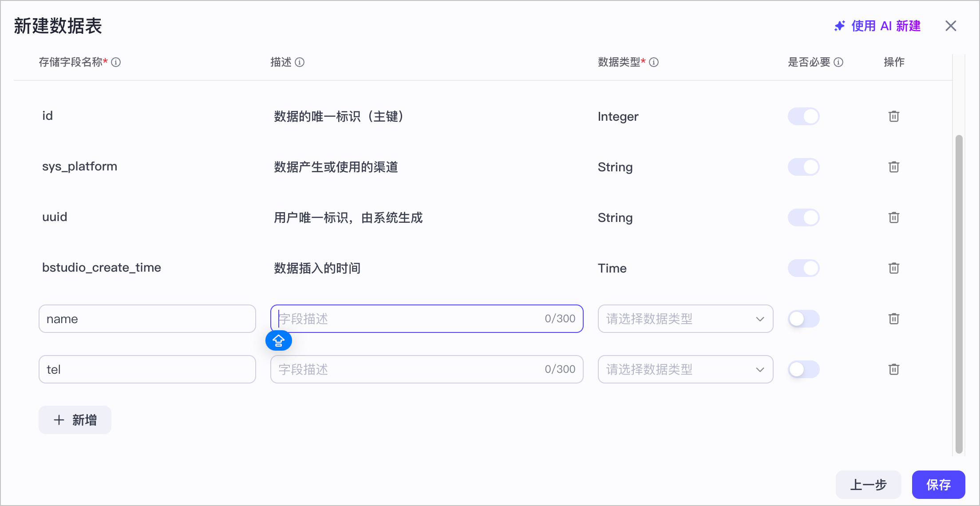
Task: Open data type dropdown for tel field
Action: click(685, 369)
